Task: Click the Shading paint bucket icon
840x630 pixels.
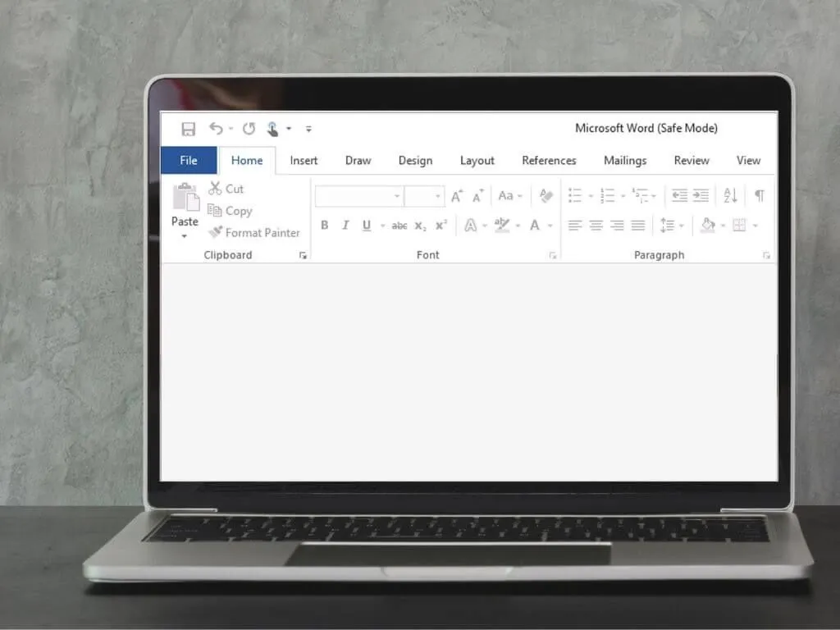Action: click(x=708, y=226)
